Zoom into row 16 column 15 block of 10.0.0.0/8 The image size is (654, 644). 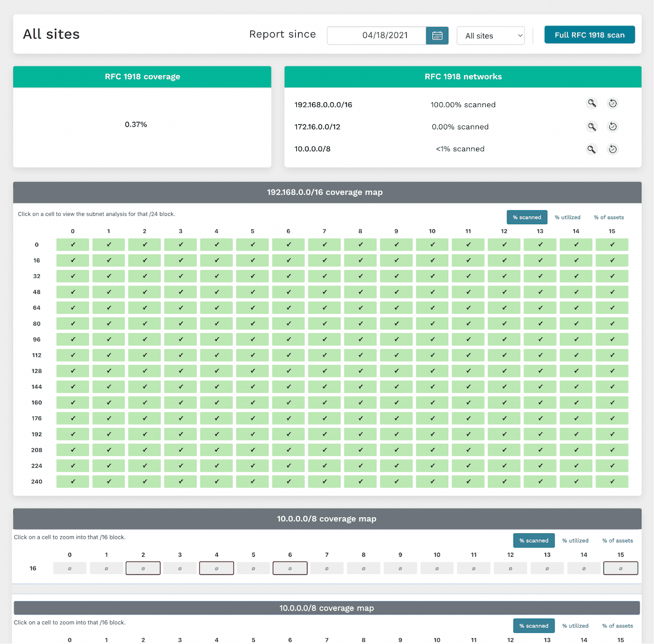[x=620, y=568]
